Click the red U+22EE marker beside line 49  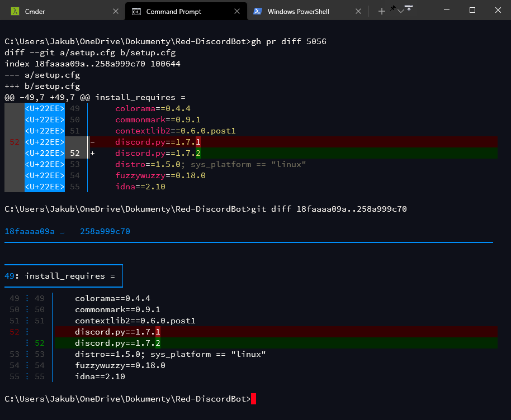44,108
